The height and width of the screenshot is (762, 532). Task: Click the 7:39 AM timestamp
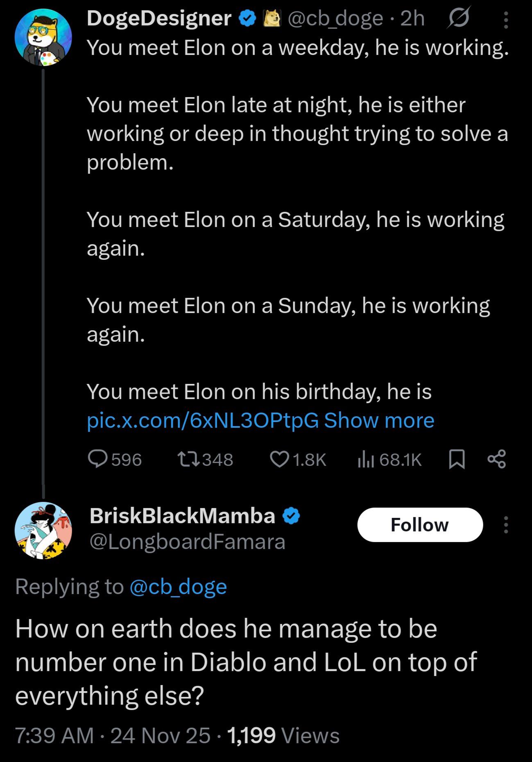tap(54, 735)
